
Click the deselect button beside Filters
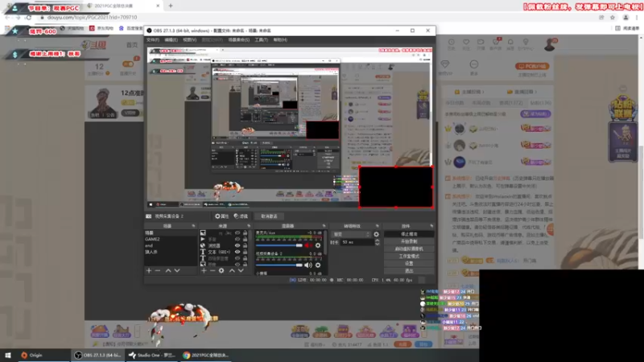(269, 216)
